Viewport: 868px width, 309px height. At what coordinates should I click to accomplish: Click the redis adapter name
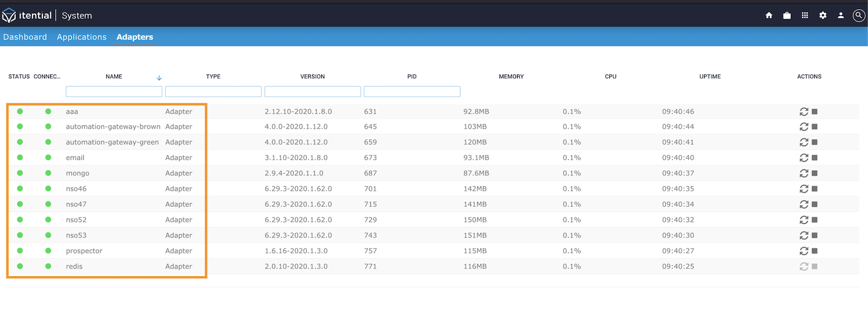(74, 266)
